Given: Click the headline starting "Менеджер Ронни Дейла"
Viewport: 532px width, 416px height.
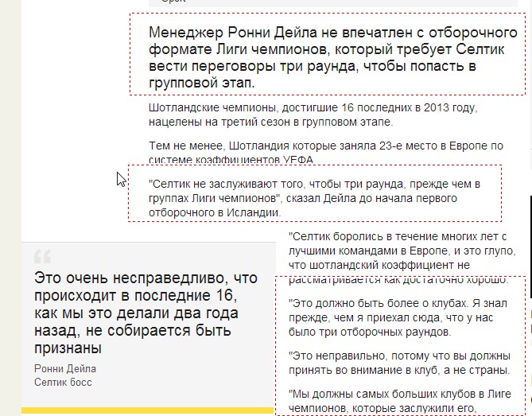Looking at the screenshot, I should click(x=333, y=57).
